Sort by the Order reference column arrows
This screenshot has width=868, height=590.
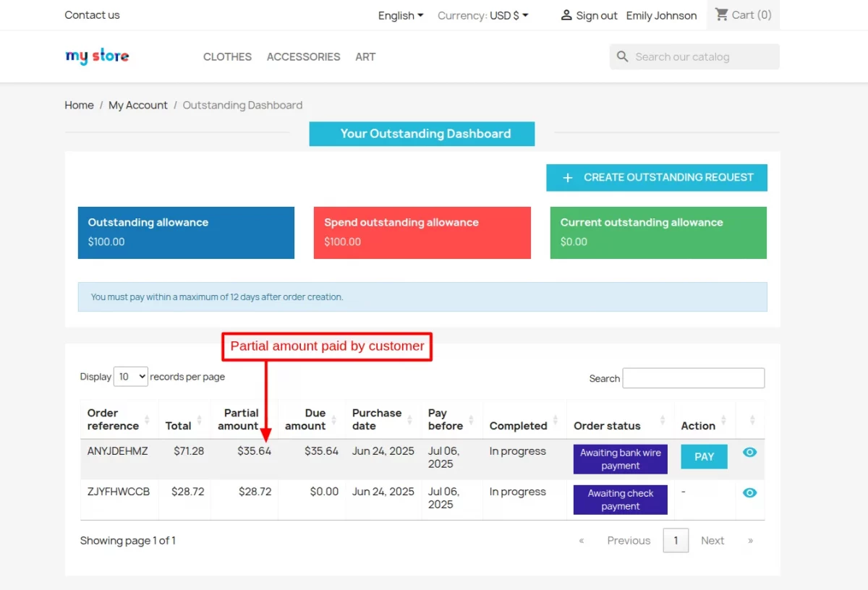(x=147, y=419)
